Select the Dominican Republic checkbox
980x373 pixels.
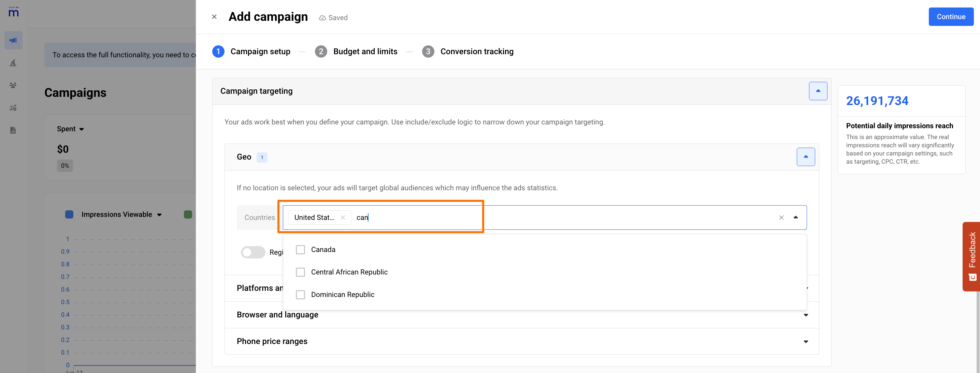pyautogui.click(x=300, y=294)
